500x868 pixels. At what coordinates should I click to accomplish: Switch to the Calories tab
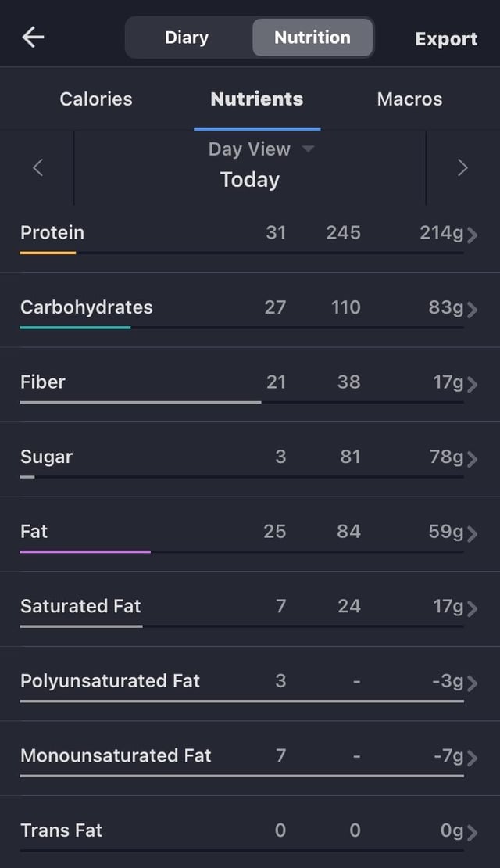click(x=96, y=99)
